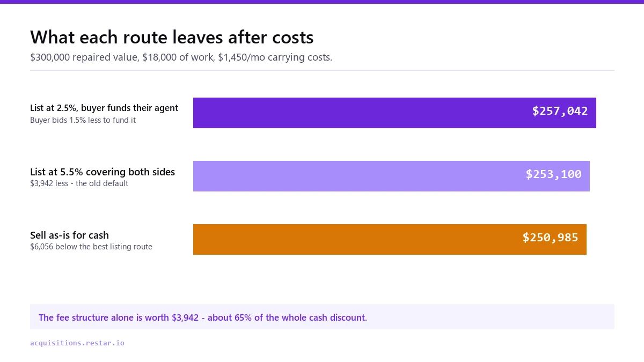Click '$3,942 less - the old default' note

[79, 183]
